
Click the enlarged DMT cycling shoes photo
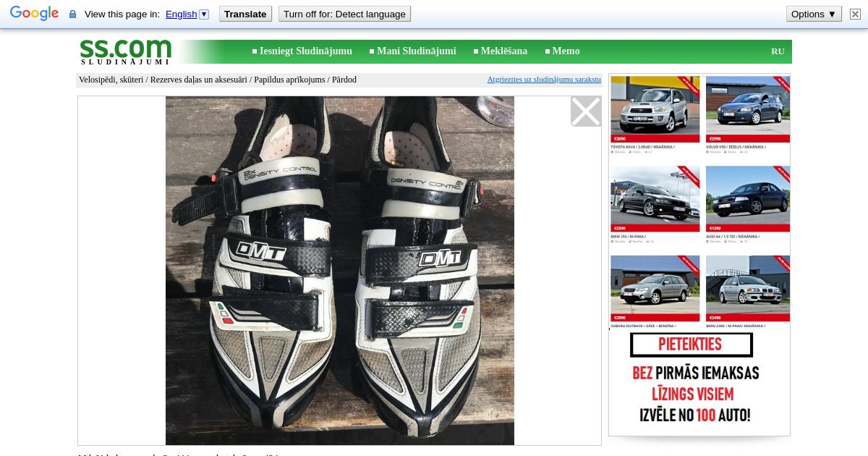340,271
